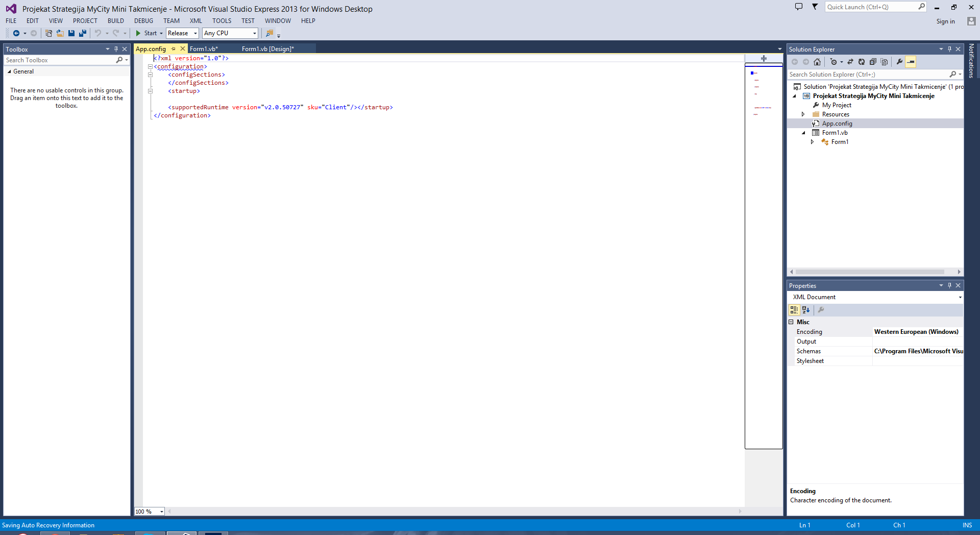This screenshot has width=980, height=535.
Task: Select App.config in Solution Explorer
Action: click(x=837, y=124)
